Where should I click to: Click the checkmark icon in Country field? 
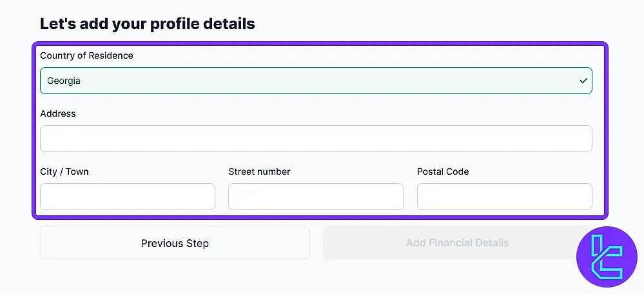point(583,81)
